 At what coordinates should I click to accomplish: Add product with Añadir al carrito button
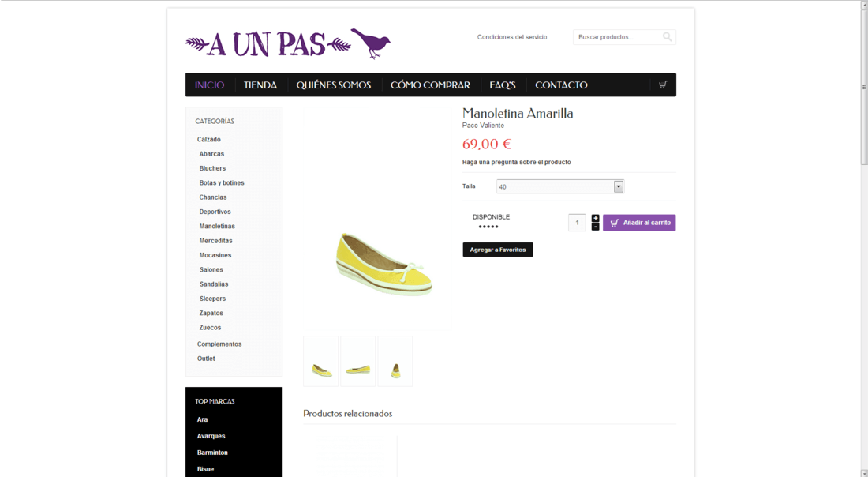pyautogui.click(x=639, y=223)
